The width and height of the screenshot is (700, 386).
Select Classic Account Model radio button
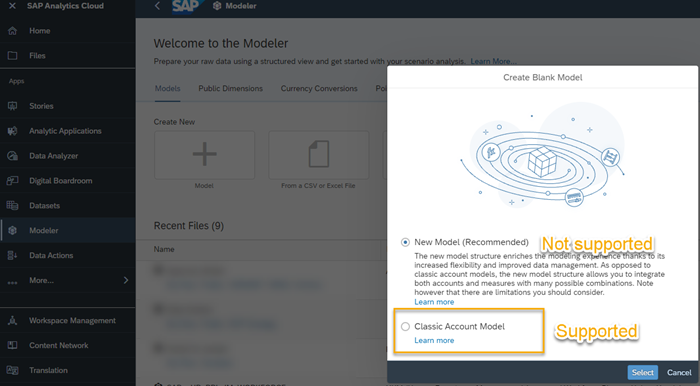pos(405,327)
